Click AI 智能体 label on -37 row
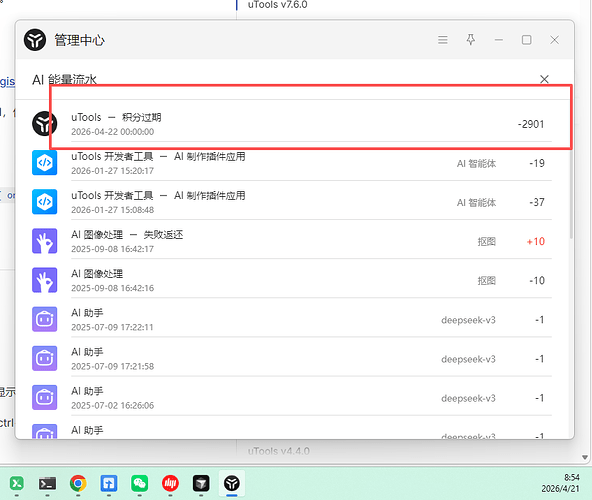The width and height of the screenshot is (592, 500). (x=476, y=203)
